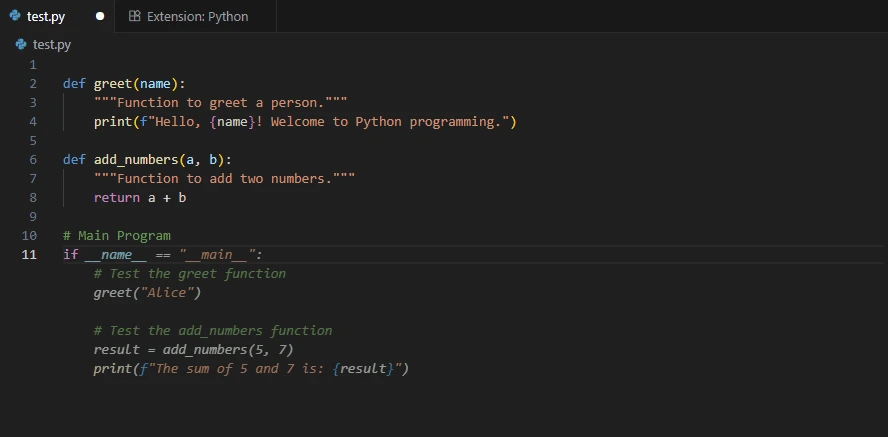Click line number 1 in the gutter
This screenshot has height=437, width=888.
[33, 65]
